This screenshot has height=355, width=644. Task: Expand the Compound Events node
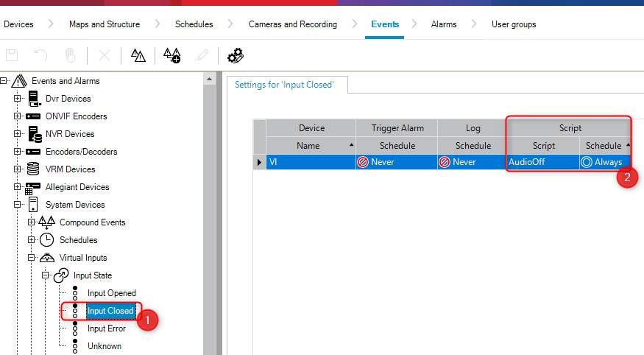(x=32, y=222)
